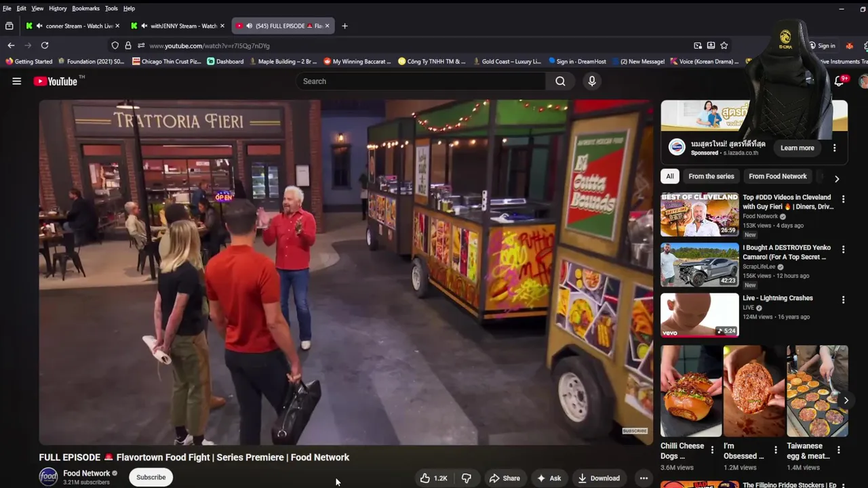Unmute the withJENNY Stream tab
Screen dimensions: 868x488
coord(144,26)
